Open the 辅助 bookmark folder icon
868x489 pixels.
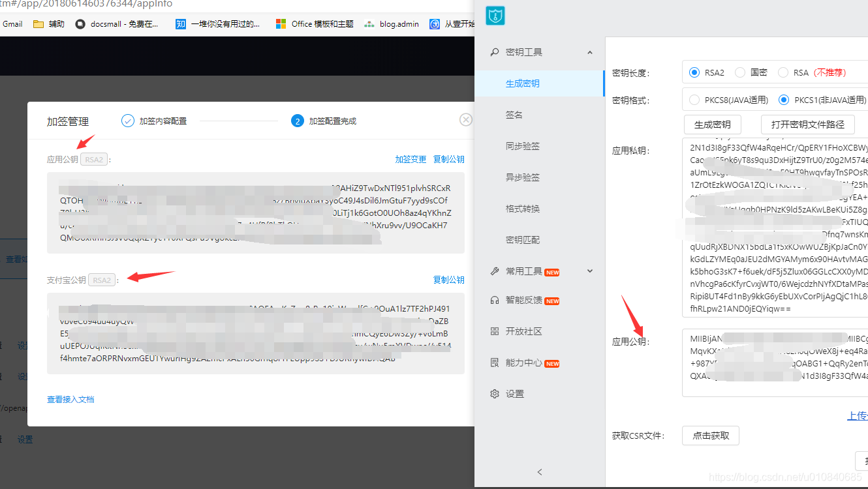39,24
